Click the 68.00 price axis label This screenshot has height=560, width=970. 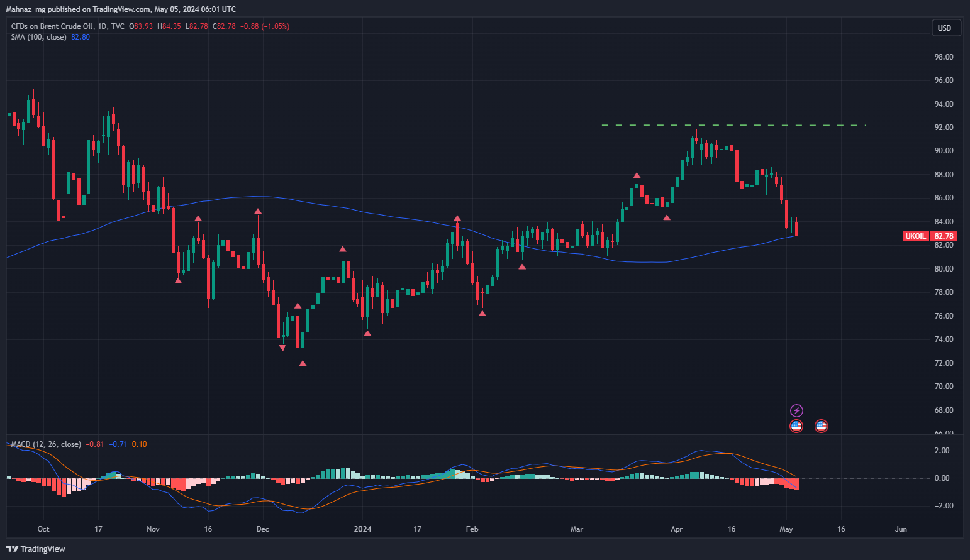pos(944,410)
